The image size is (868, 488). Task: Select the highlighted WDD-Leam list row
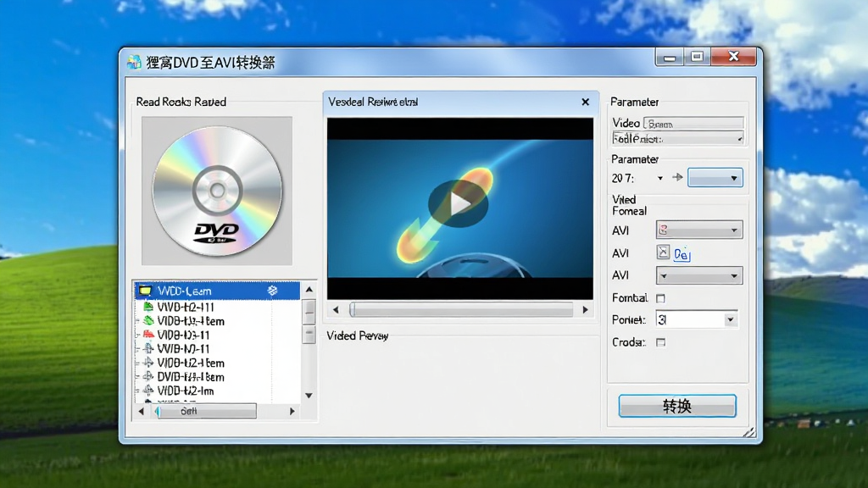217,291
